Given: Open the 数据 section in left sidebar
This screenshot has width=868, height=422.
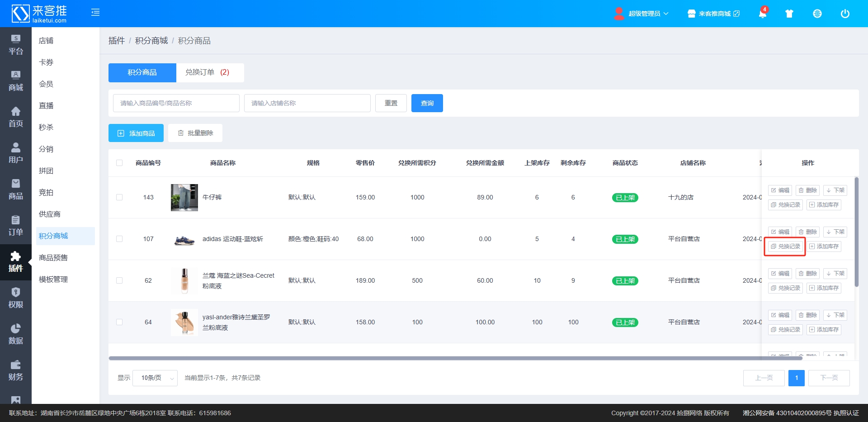Looking at the screenshot, I should pyautogui.click(x=16, y=334).
